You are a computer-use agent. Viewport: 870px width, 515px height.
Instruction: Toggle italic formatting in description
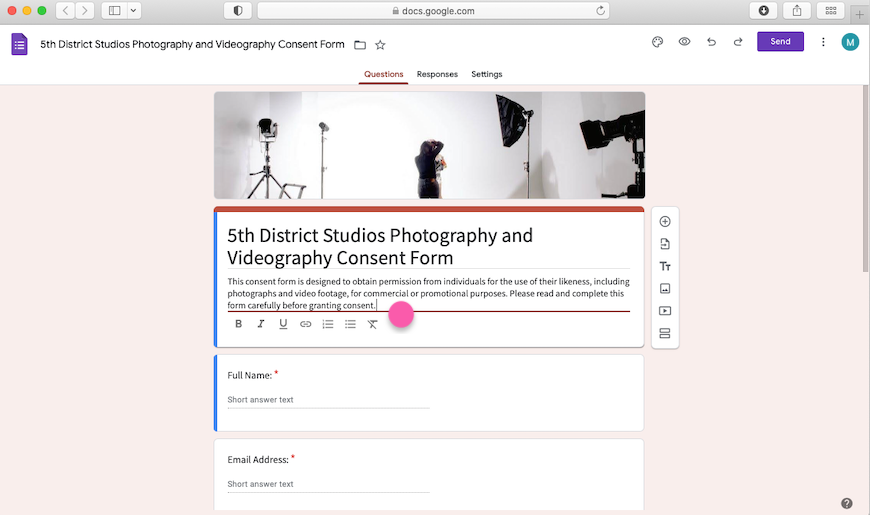coord(261,324)
